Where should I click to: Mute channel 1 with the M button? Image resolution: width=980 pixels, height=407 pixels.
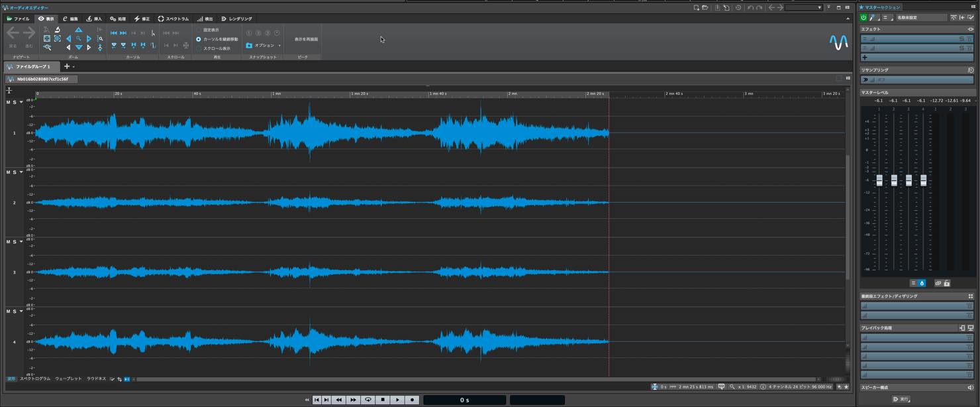pos(8,102)
